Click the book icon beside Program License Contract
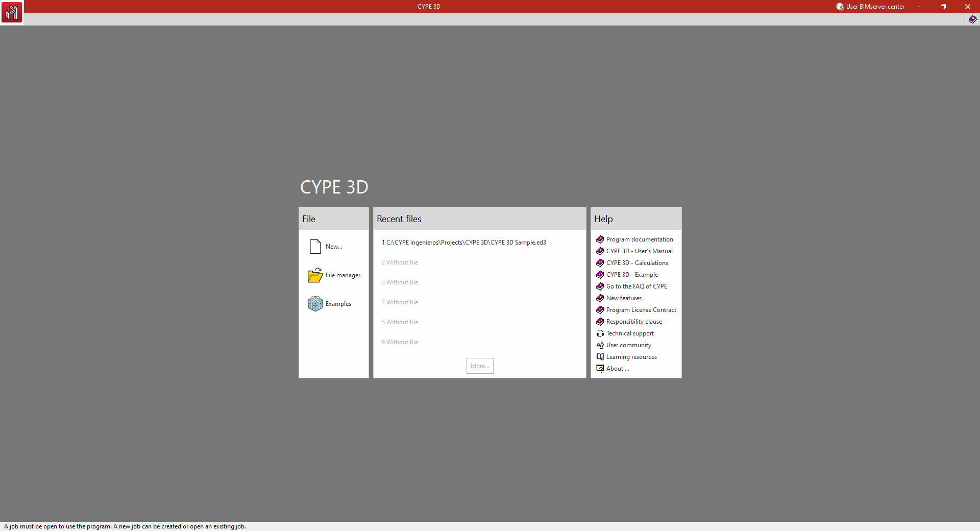The image size is (980, 531). (x=600, y=310)
